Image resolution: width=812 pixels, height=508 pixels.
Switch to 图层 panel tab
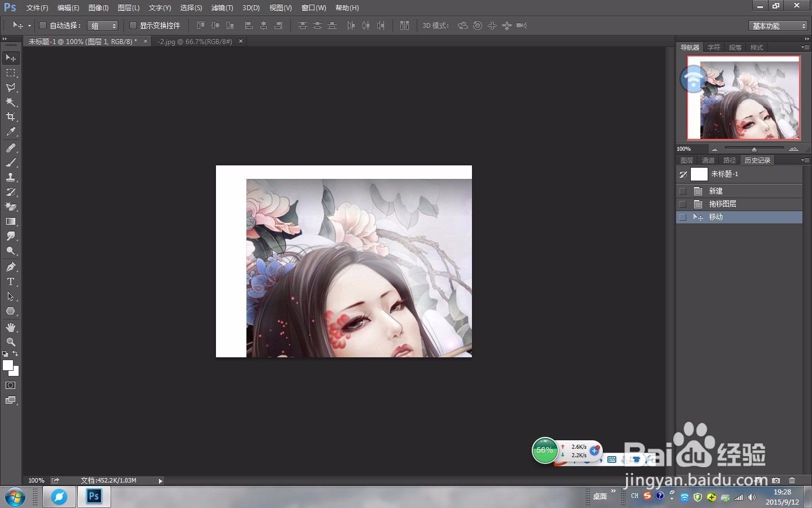687,160
